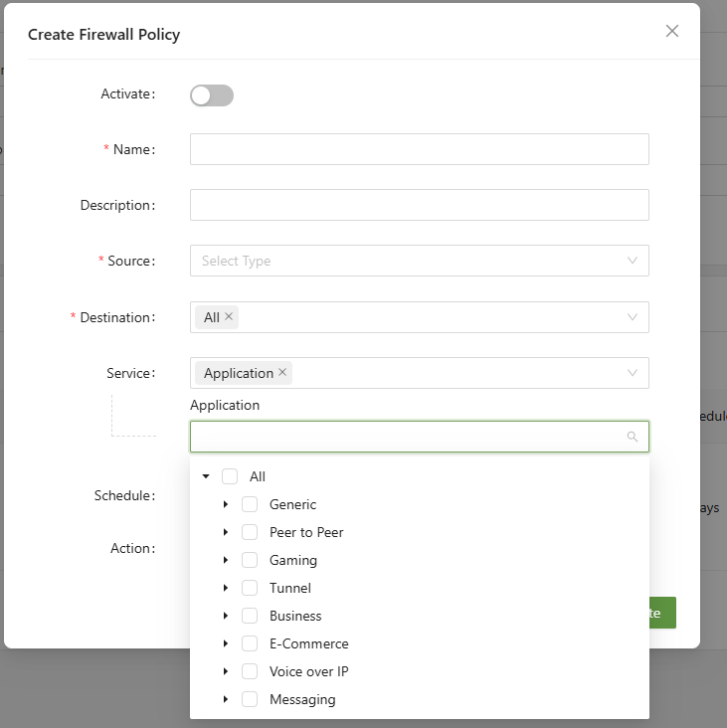Click the Description input field
The height and width of the screenshot is (728, 727).
419,205
